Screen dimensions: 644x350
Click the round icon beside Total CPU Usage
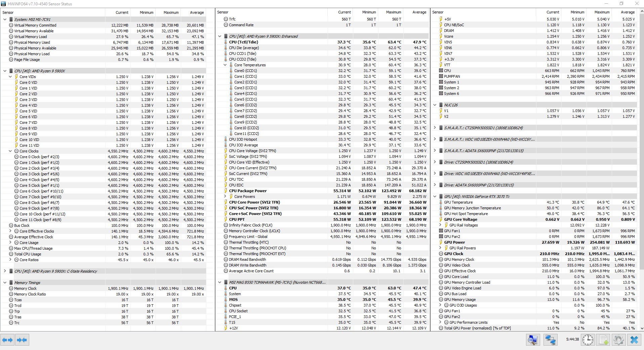11,254
